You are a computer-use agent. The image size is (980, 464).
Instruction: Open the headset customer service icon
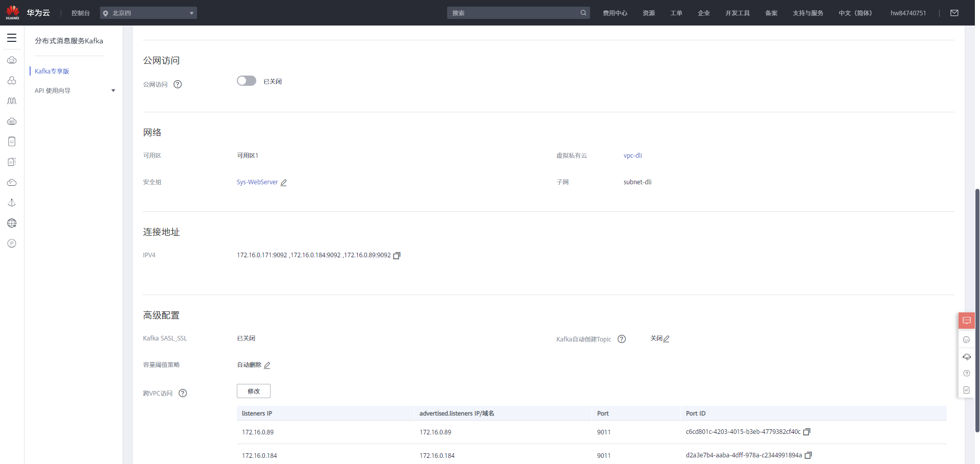[x=967, y=357]
